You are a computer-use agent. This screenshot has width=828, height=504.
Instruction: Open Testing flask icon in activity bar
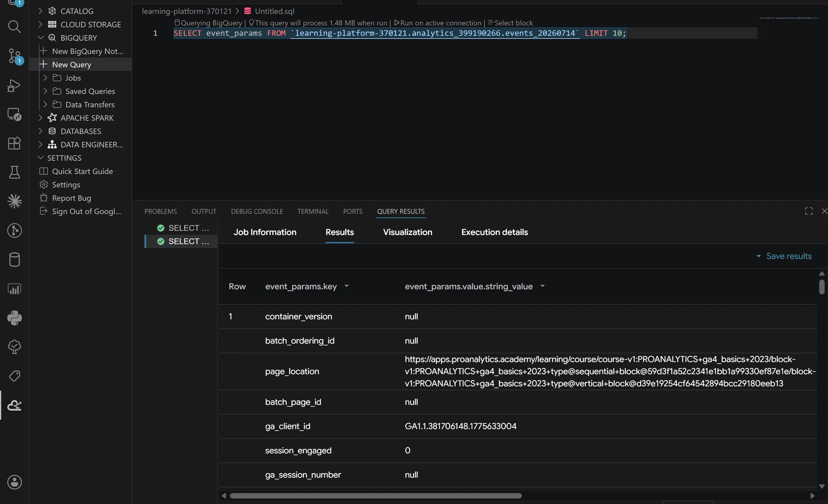tap(14, 172)
